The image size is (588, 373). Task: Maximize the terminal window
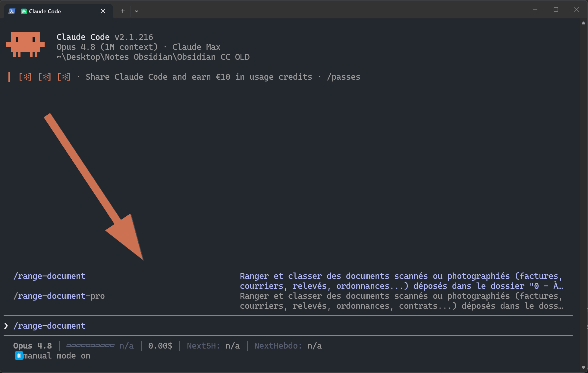click(556, 10)
